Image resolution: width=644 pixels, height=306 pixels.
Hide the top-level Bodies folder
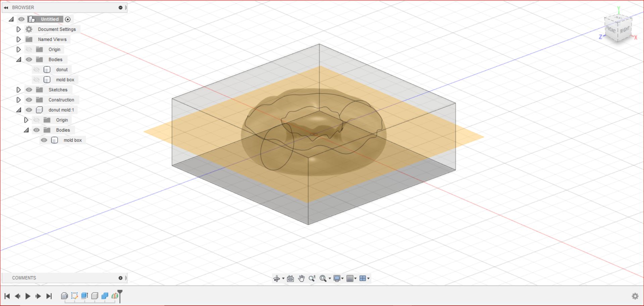tap(29, 59)
